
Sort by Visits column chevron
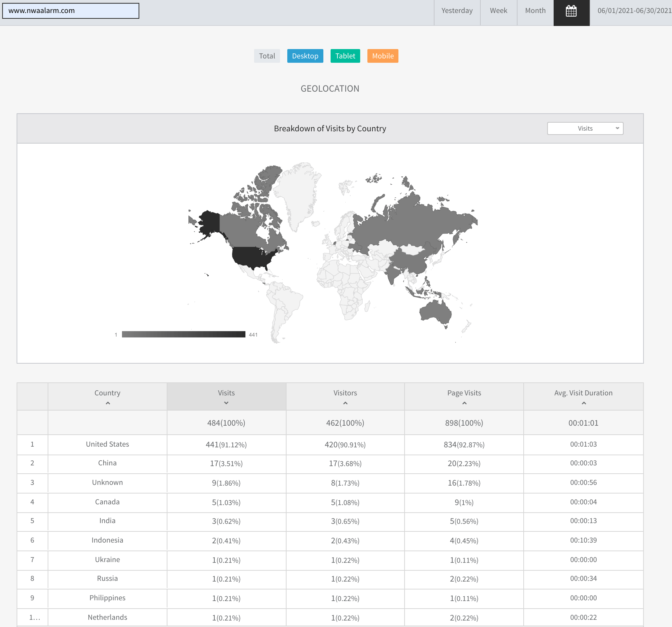click(226, 403)
